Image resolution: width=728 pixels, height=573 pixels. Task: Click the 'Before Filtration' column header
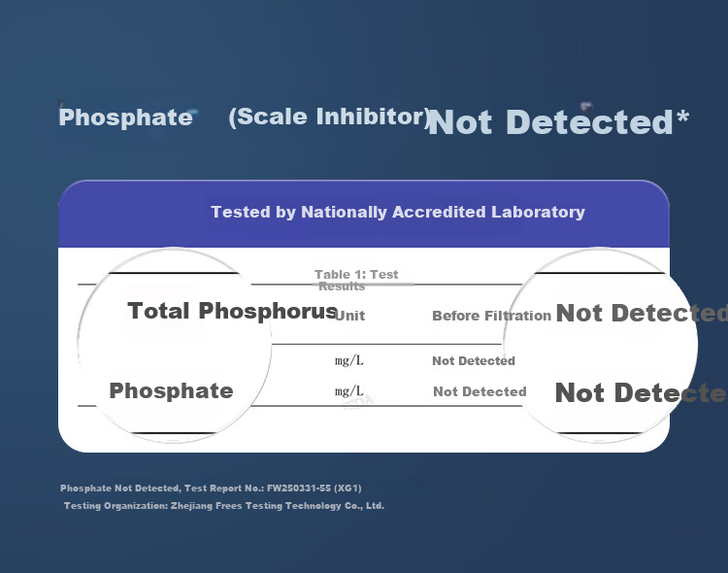point(492,316)
